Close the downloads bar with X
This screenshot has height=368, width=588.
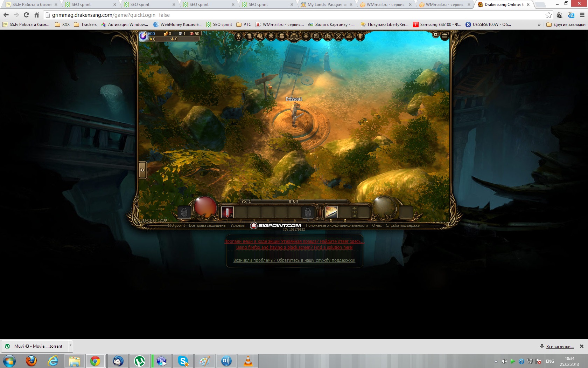(582, 346)
